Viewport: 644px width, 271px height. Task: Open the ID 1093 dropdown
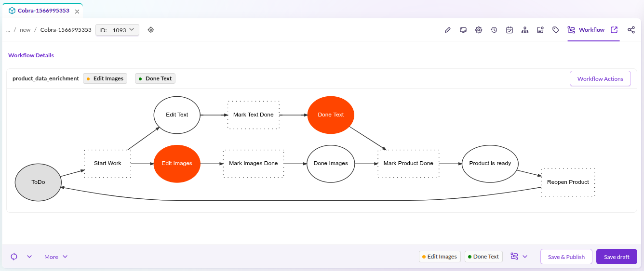pyautogui.click(x=117, y=30)
